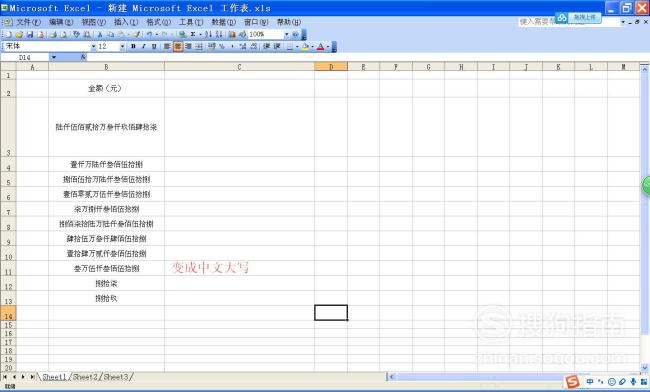Screen dimensions: 650x392
Task: Click the insert function fx icon
Action: [83, 57]
